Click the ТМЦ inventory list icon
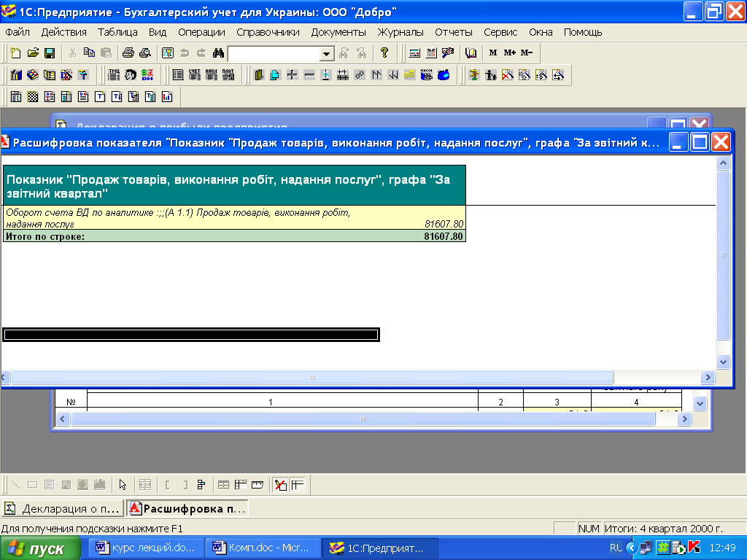This screenshot has width=747, height=560. (114, 75)
